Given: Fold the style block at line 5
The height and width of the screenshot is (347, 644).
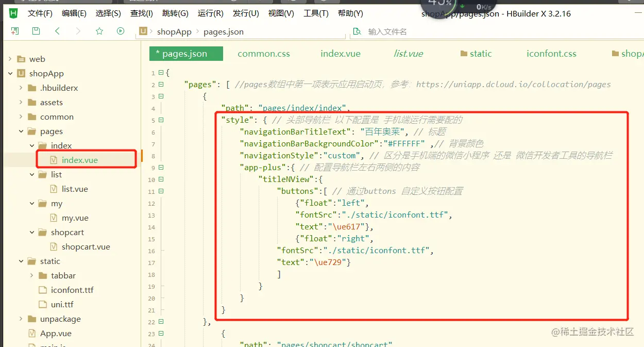Looking at the screenshot, I should 161,120.
